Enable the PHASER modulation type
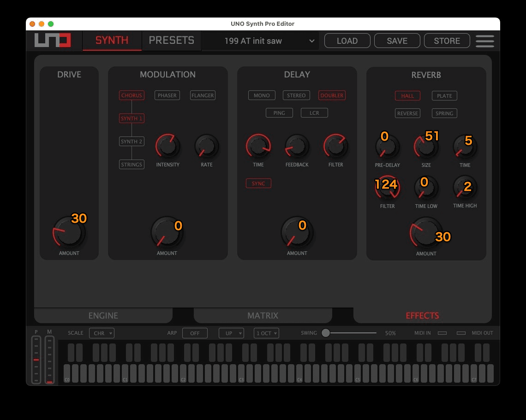Image resolution: width=526 pixels, height=420 pixels. (167, 95)
